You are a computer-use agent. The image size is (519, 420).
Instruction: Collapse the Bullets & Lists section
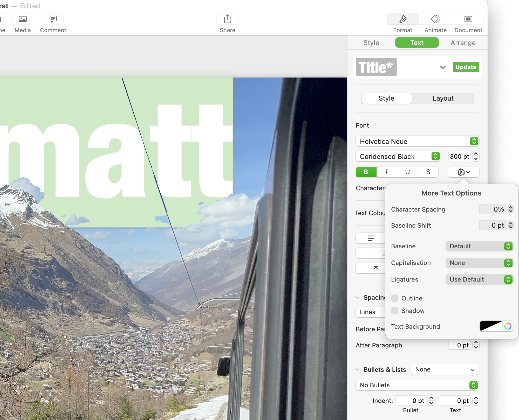[x=358, y=369]
